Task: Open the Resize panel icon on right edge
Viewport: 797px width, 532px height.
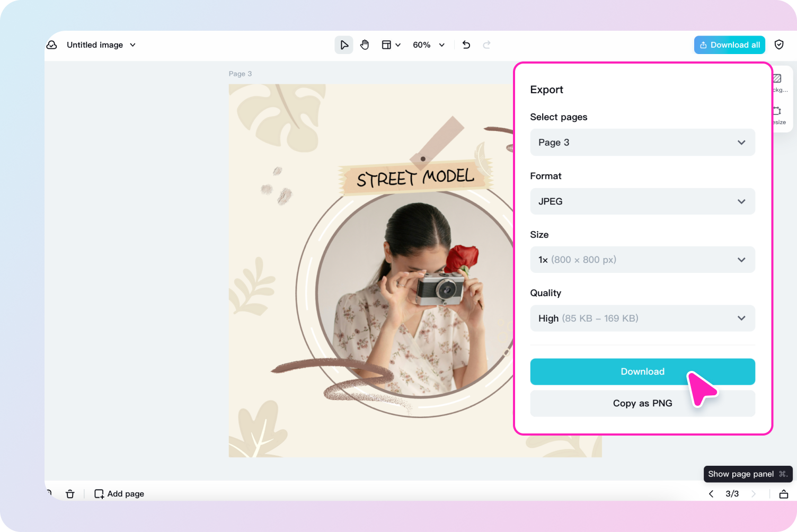Action: (x=777, y=112)
